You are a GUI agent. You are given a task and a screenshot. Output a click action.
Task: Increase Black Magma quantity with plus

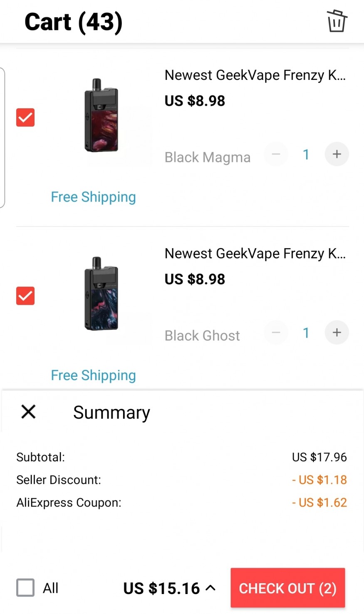tap(337, 154)
